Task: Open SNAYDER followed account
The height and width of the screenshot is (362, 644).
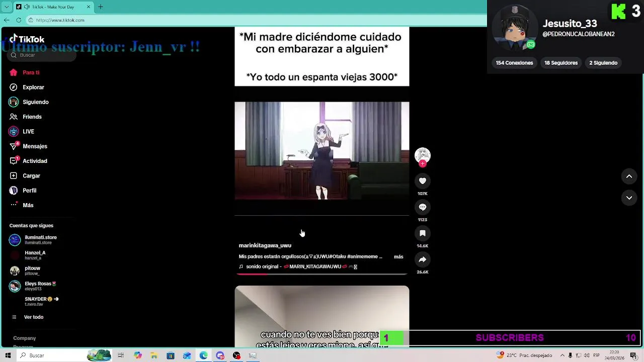Action: [42, 301]
